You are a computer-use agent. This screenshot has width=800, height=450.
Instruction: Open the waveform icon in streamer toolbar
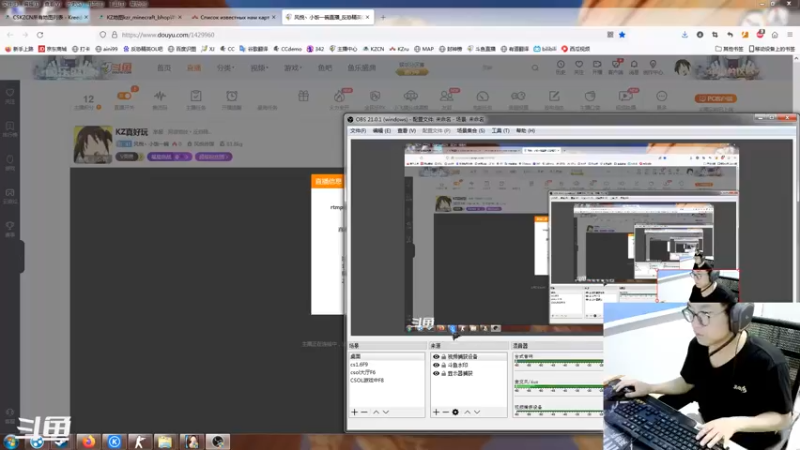(x=160, y=98)
